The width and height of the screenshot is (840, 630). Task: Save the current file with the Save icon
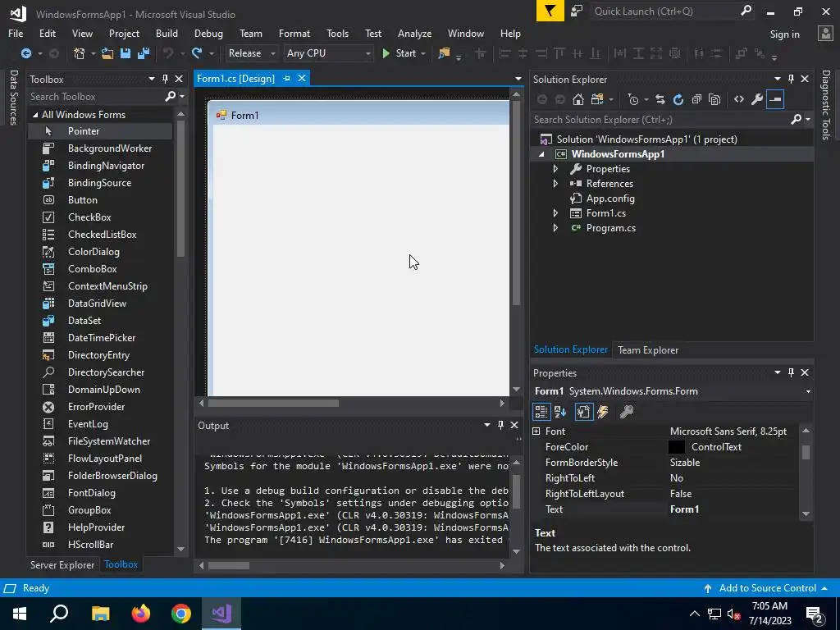126,53
